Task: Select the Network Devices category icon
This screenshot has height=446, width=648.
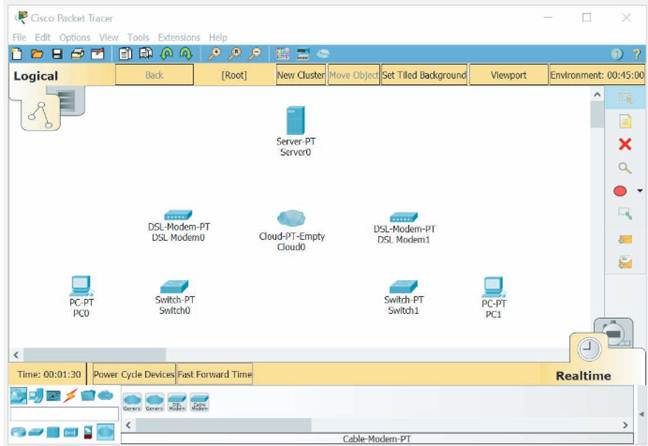Action: click(x=18, y=396)
